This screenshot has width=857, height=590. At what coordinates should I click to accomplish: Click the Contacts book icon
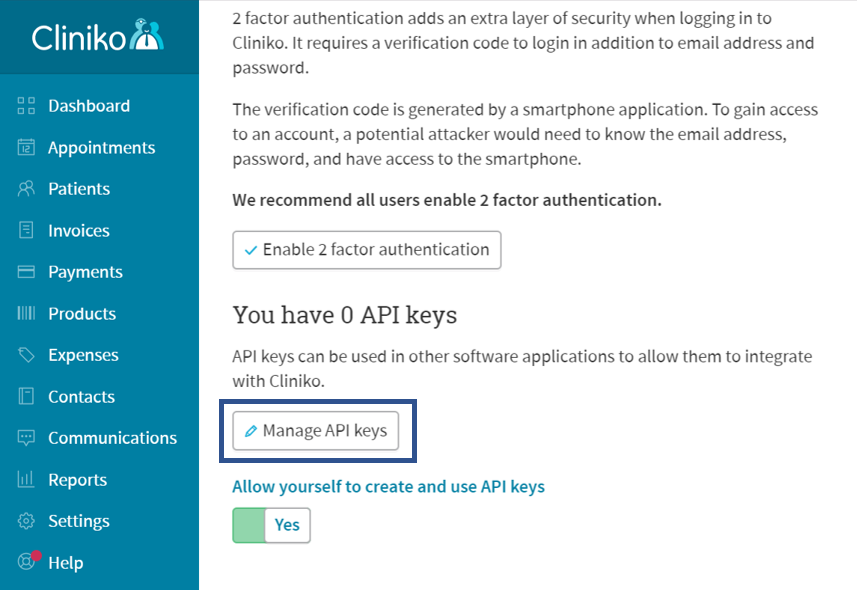[x=27, y=396]
